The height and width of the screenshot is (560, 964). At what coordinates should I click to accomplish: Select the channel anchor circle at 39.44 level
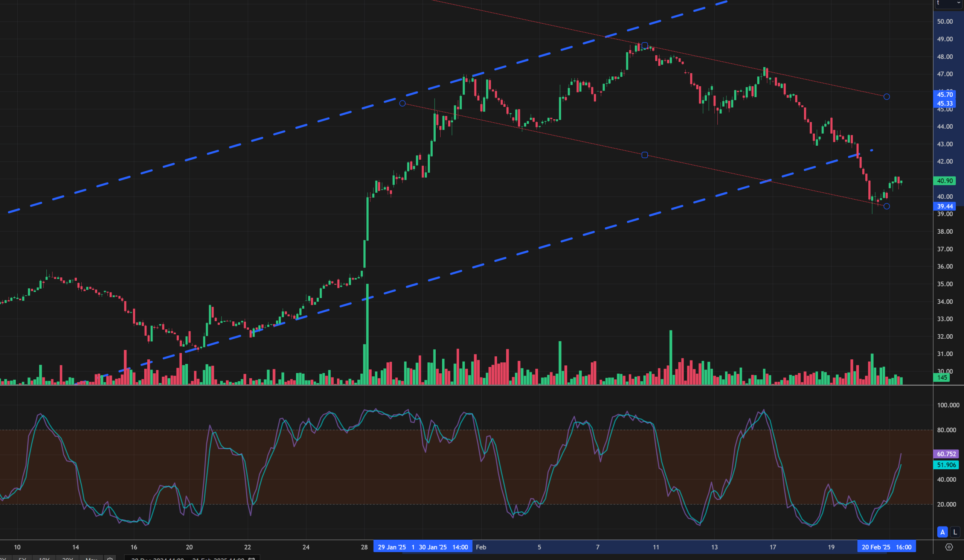pos(887,206)
